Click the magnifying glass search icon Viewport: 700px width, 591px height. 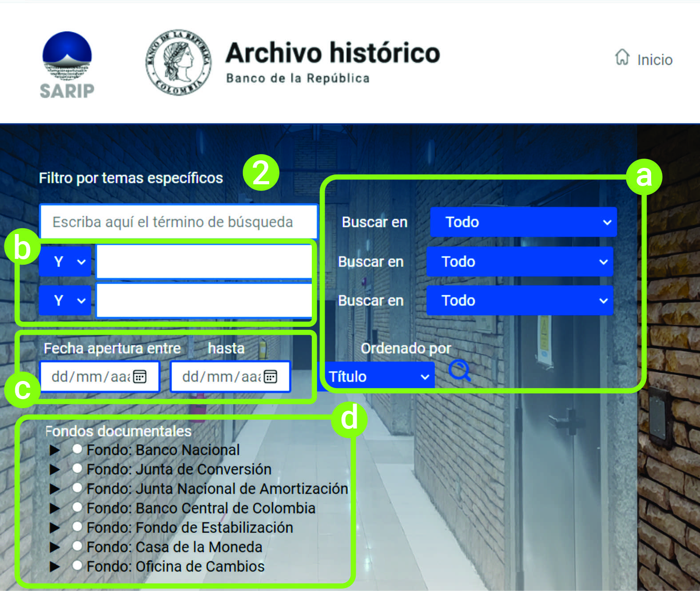pyautogui.click(x=459, y=370)
